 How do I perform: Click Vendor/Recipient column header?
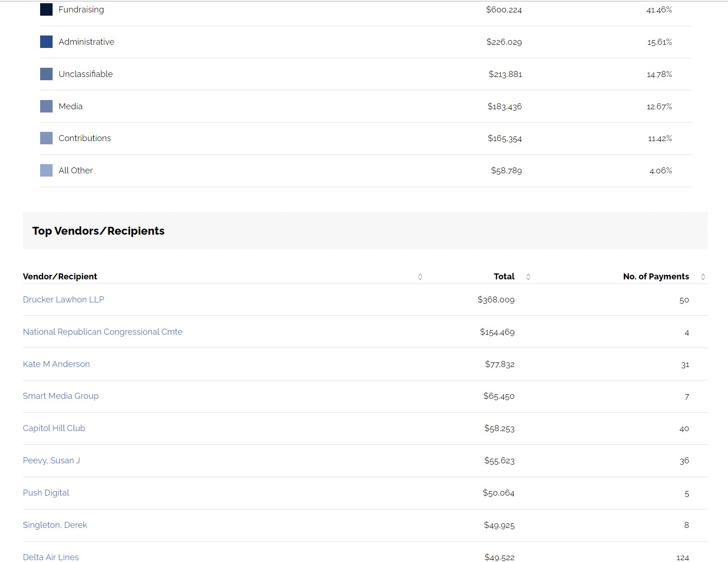[60, 277]
